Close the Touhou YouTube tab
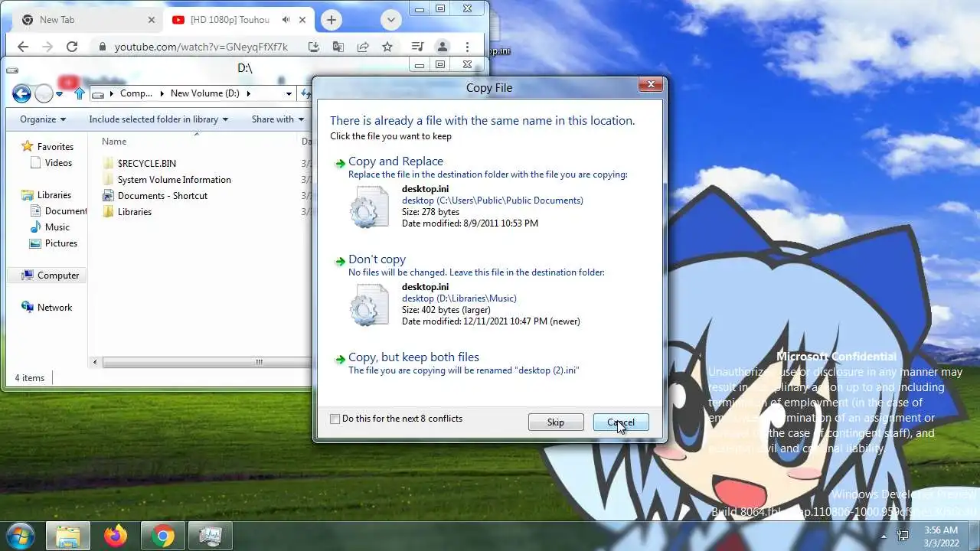This screenshot has height=551, width=980. click(304, 20)
